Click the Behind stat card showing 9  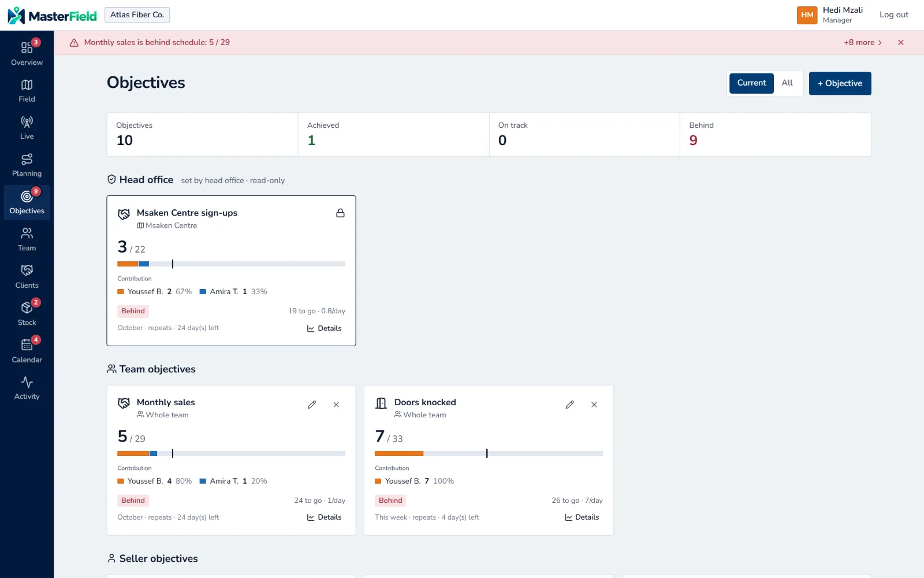pyautogui.click(x=775, y=135)
